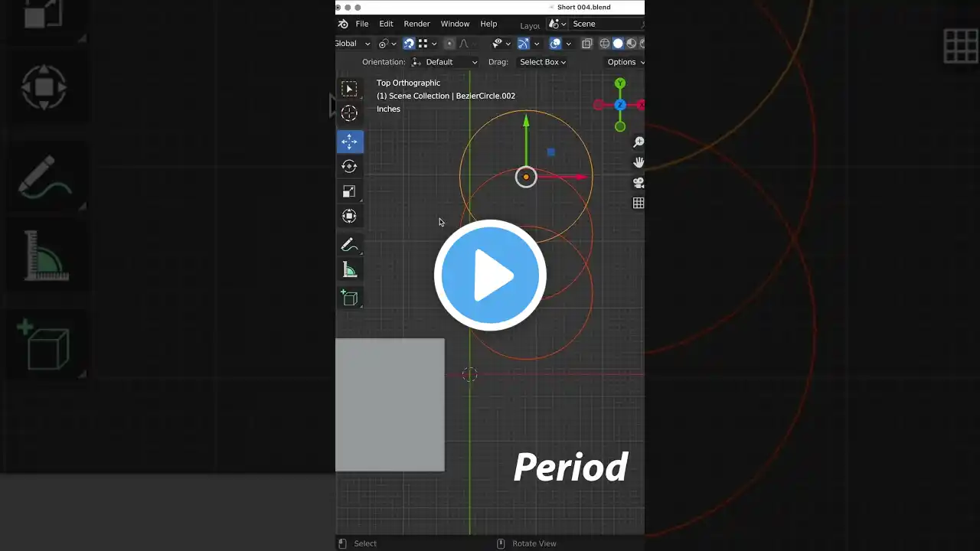This screenshot has height=551, width=980.
Task: Toggle camera view with the camera icon
Action: pyautogui.click(x=638, y=183)
